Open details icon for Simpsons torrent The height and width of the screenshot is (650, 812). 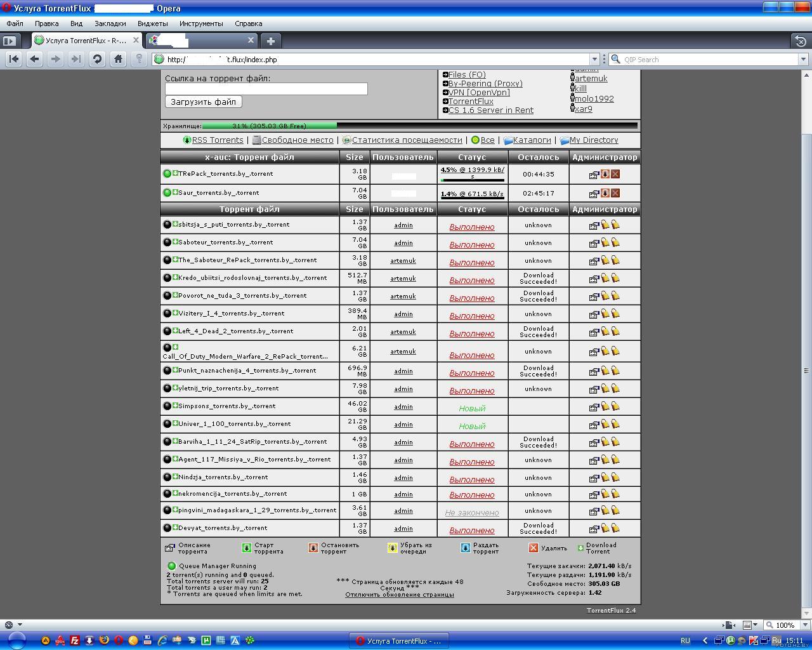pos(594,407)
